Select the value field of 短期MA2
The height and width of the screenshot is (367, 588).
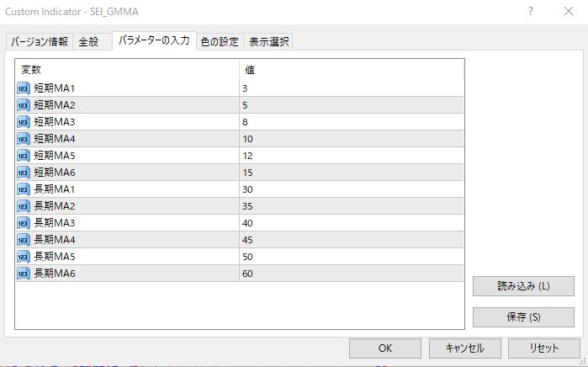pyautogui.click(x=351, y=105)
